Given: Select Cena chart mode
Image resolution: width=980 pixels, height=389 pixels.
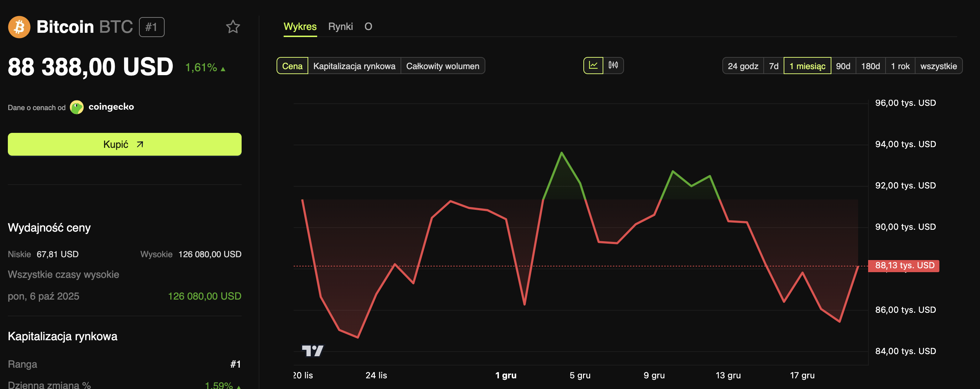Looking at the screenshot, I should (292, 66).
